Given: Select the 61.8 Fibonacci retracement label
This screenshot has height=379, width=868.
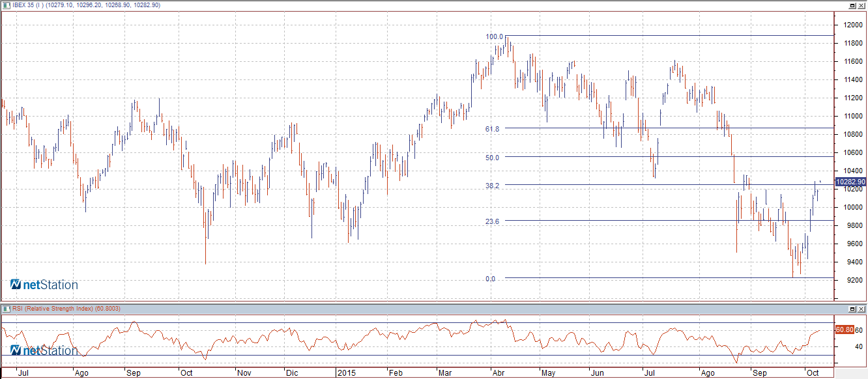Looking at the screenshot, I should pyautogui.click(x=492, y=129).
